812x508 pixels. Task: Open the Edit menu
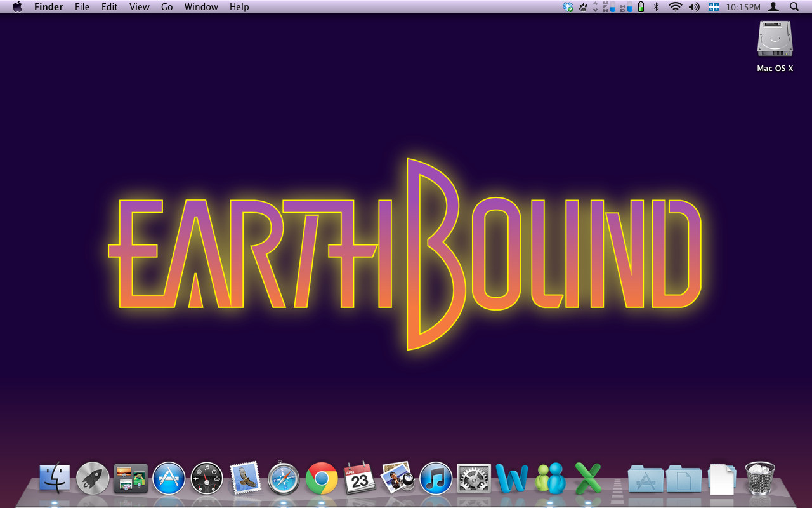(110, 7)
